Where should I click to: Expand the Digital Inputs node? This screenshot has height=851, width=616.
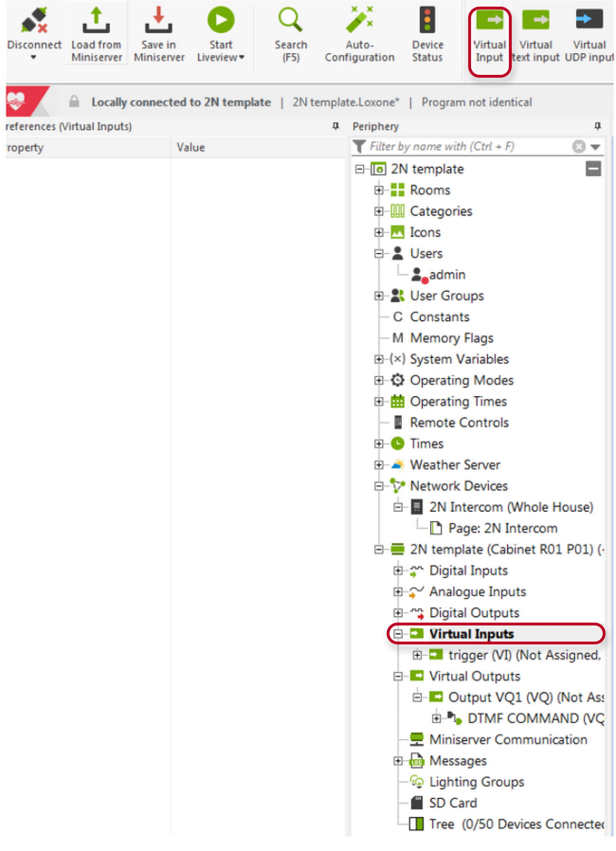point(398,570)
